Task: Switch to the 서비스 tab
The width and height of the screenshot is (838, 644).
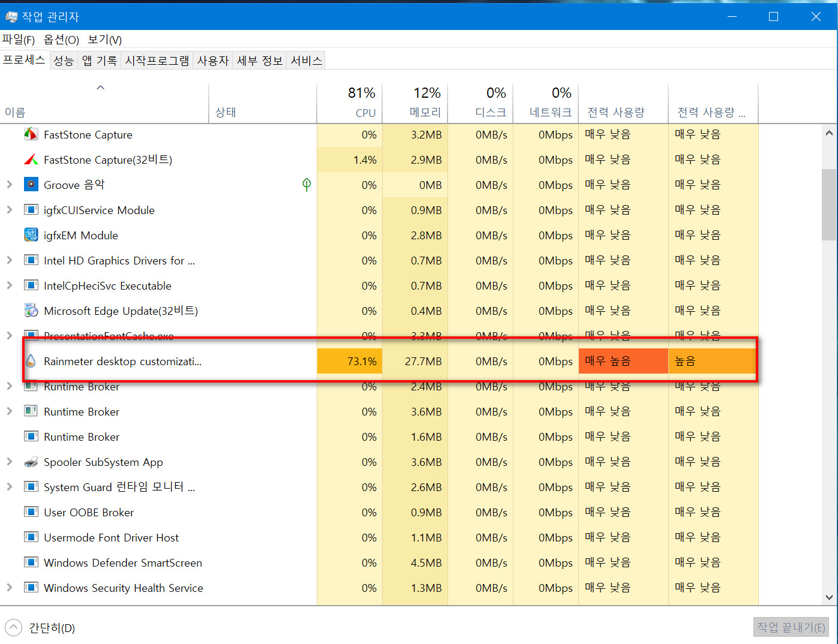Action: [x=307, y=61]
